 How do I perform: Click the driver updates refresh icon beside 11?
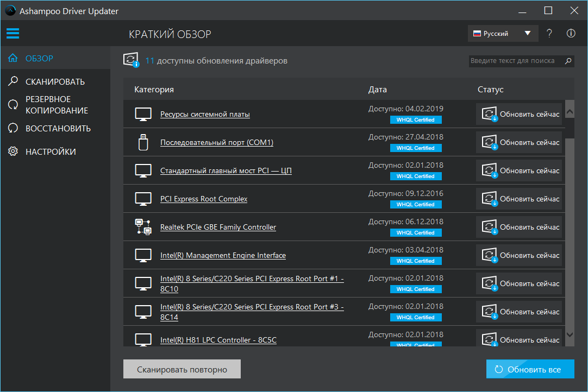tap(132, 60)
